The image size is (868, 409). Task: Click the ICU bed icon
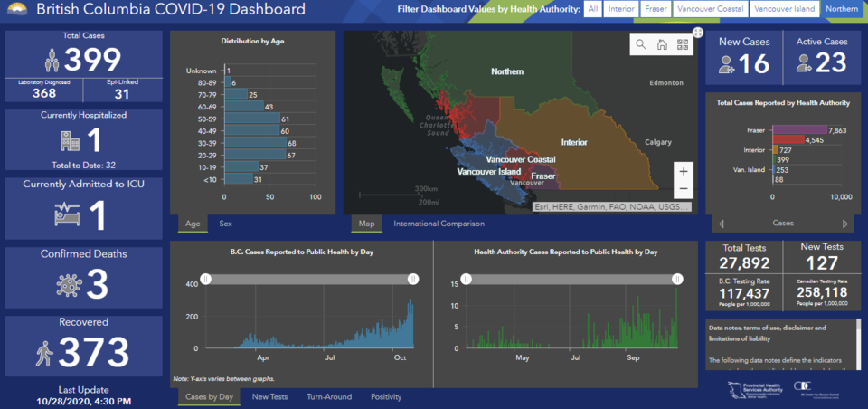click(68, 214)
